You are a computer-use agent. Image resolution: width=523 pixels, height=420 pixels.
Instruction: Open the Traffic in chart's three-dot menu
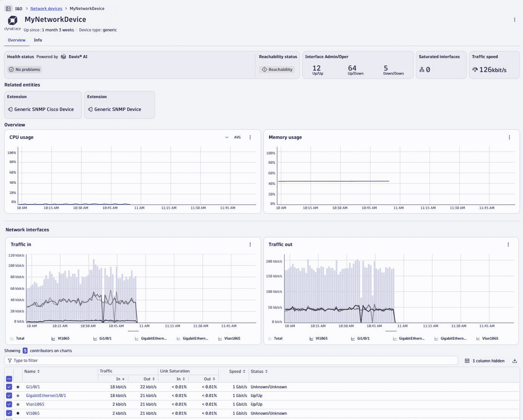pyautogui.click(x=250, y=244)
